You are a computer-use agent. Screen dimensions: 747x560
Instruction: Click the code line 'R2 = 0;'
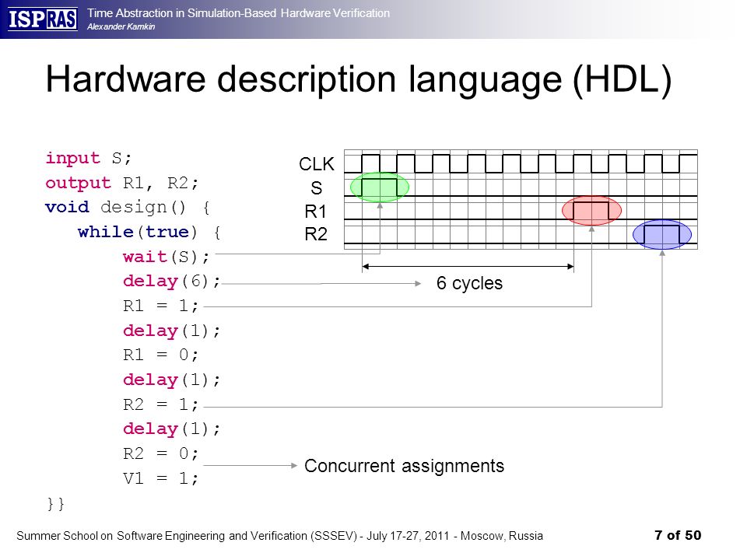(160, 453)
